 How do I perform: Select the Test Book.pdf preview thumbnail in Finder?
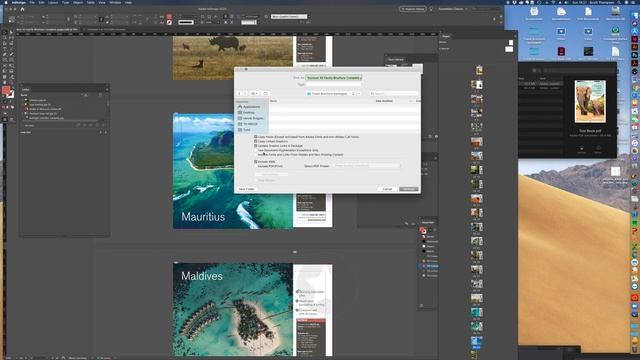(590, 101)
